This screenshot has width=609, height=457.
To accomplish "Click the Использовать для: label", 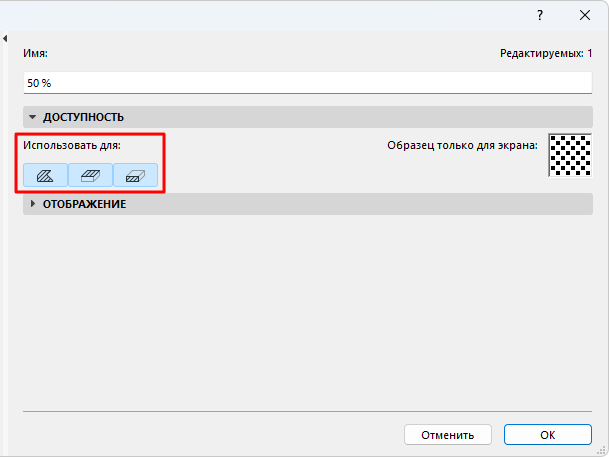I will tap(72, 146).
